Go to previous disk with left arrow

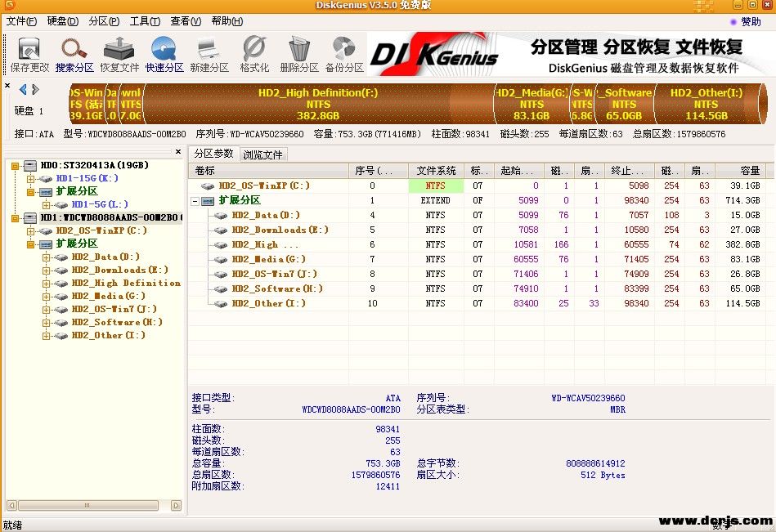click(x=23, y=89)
